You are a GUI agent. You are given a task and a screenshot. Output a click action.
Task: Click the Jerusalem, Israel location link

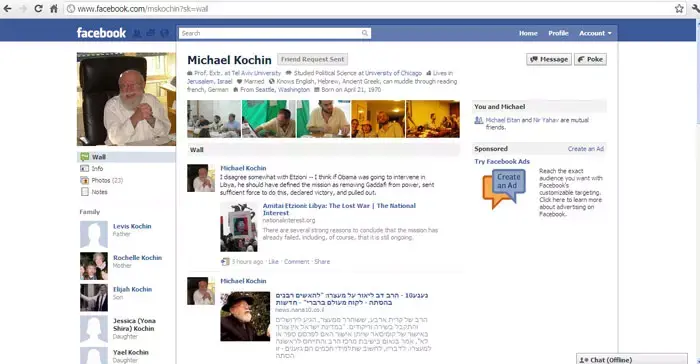pos(209,81)
